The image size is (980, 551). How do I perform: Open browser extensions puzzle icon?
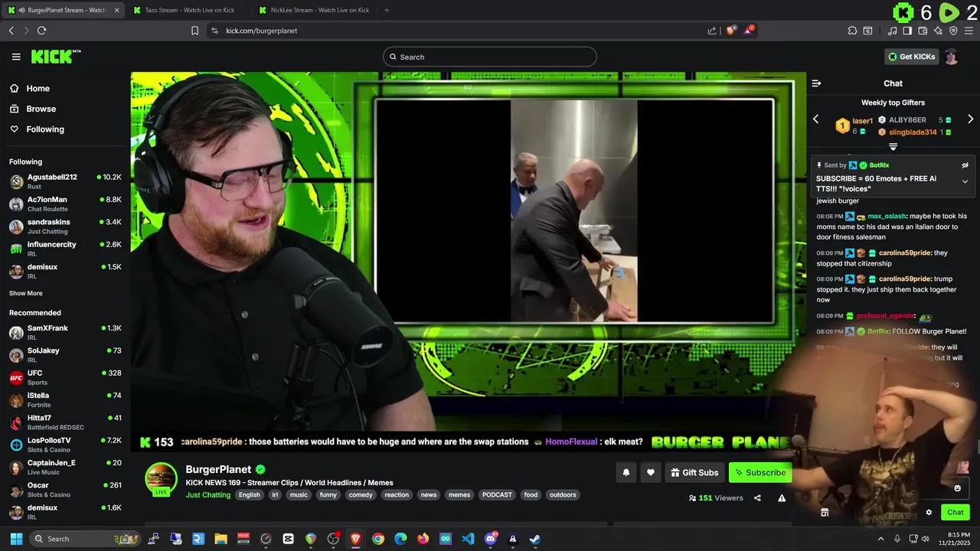pyautogui.click(x=852, y=31)
